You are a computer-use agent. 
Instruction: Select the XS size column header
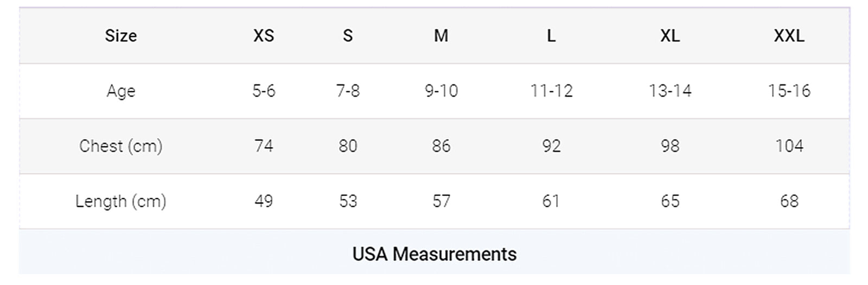[x=264, y=36]
